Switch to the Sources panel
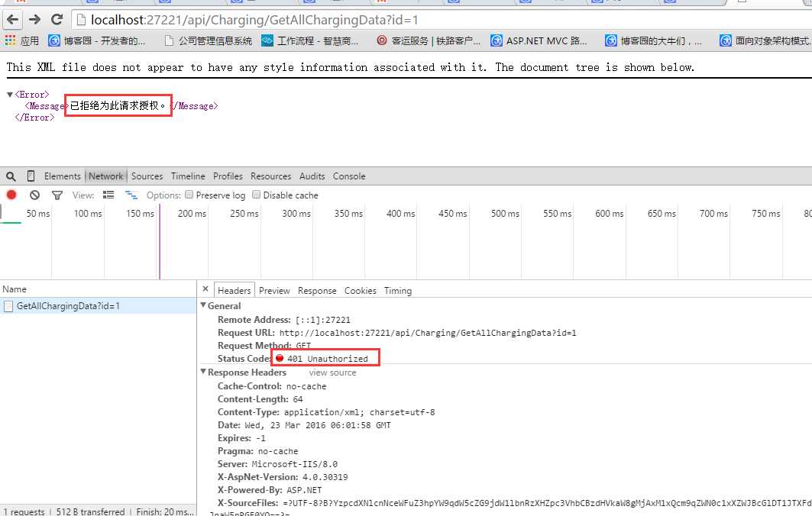Image resolution: width=812 pixels, height=516 pixels. [147, 176]
